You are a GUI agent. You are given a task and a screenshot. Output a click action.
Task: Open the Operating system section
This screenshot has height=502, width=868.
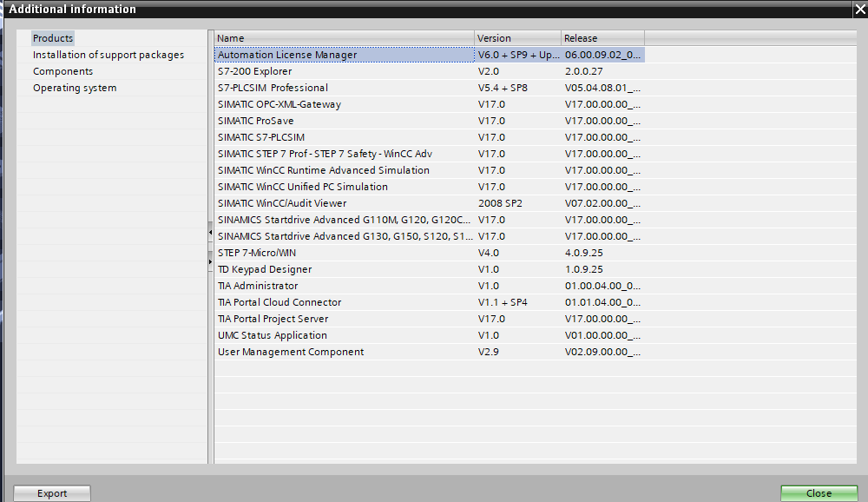[74, 88]
